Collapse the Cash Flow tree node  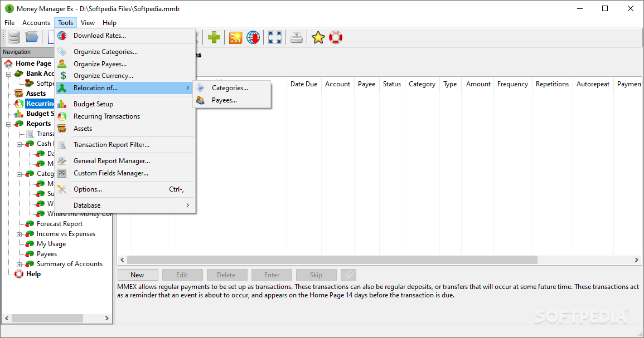[x=19, y=144]
